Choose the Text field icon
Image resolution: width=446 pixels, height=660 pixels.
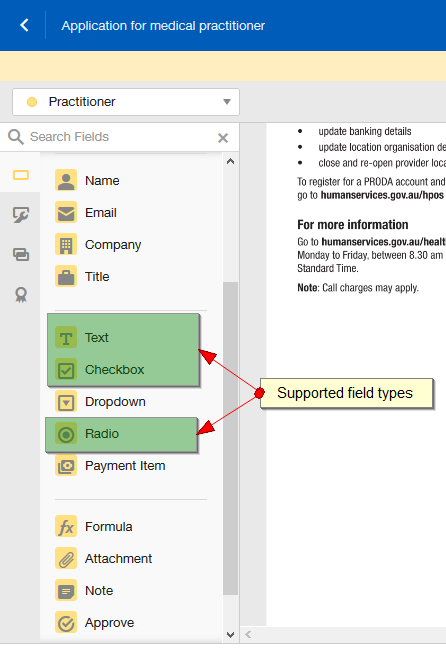point(66,338)
